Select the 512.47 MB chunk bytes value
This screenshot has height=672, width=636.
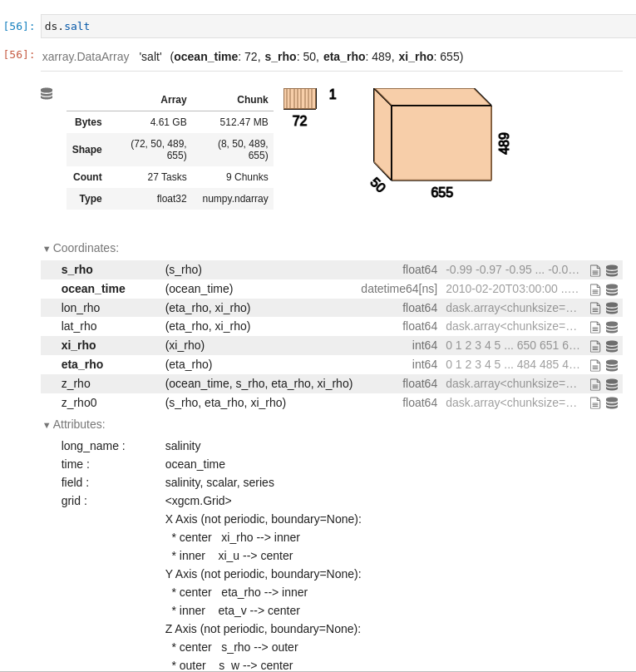point(244,122)
